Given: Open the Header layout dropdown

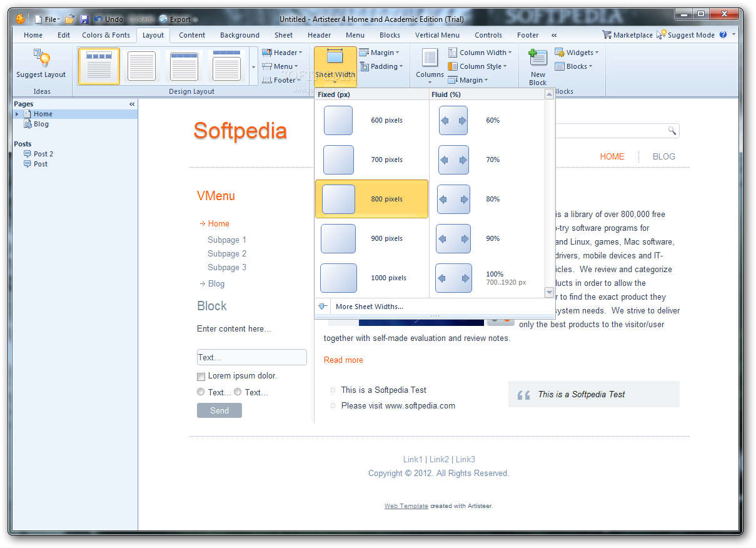Looking at the screenshot, I should 282,53.
